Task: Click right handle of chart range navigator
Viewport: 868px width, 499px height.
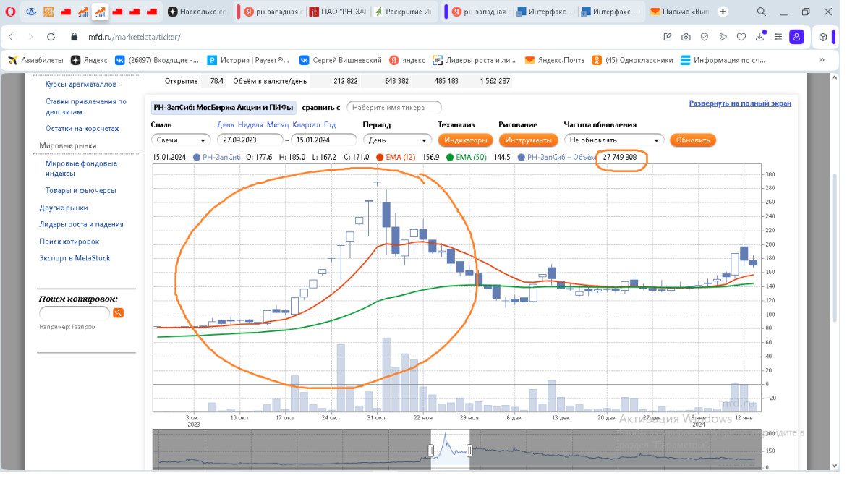Action: click(x=469, y=451)
